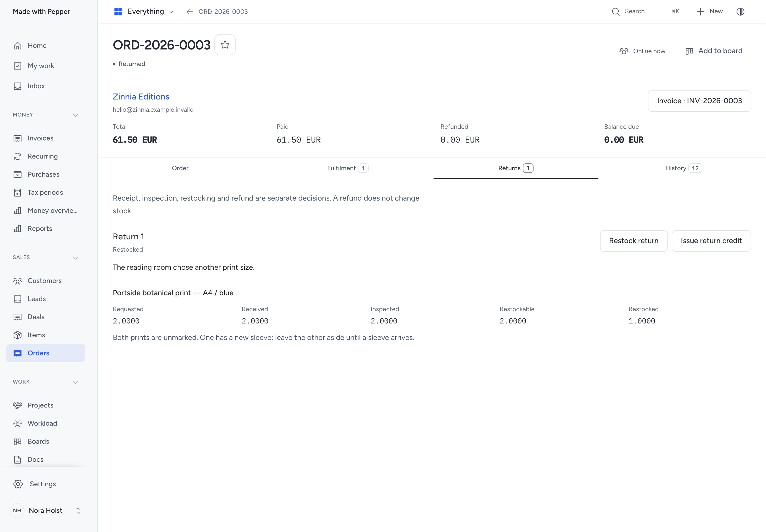Screen dimensions: 766x532
Task: Switch to the Fulfilment tab
Action: point(348,168)
